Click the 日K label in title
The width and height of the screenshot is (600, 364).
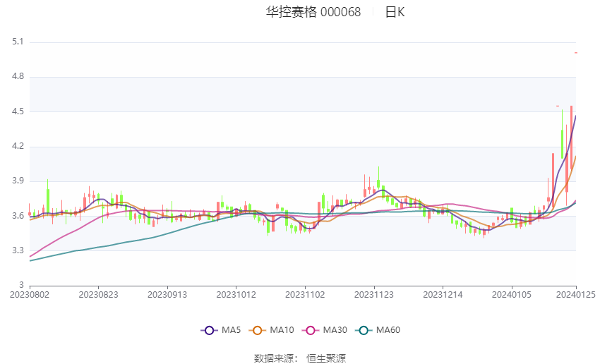395,12
